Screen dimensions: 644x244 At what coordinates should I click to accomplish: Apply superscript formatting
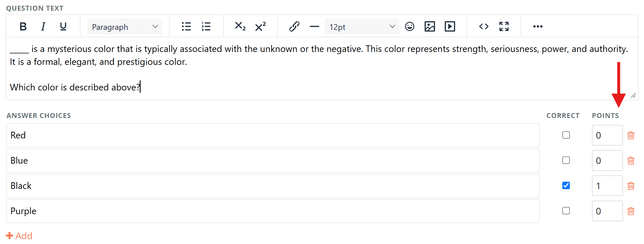(x=260, y=27)
